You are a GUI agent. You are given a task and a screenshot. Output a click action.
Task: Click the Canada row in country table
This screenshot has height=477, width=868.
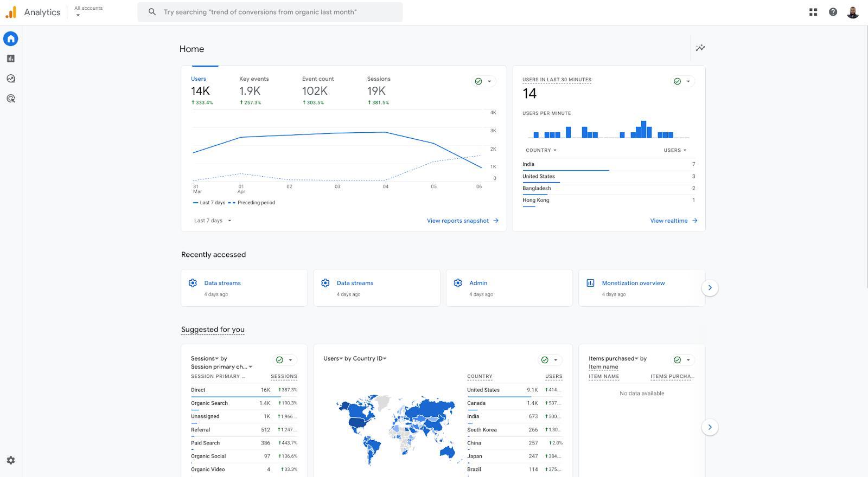coord(515,403)
